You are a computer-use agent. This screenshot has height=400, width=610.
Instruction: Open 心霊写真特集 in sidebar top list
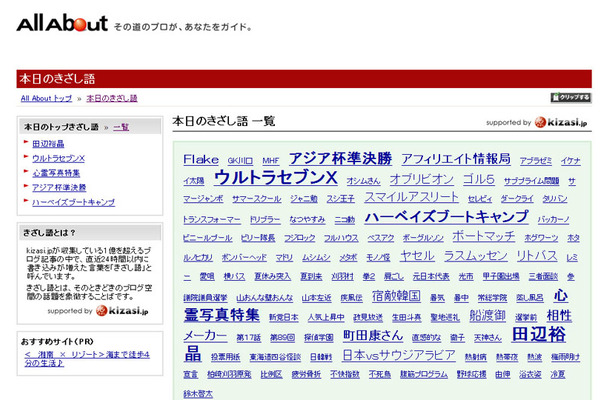pyautogui.click(x=56, y=173)
